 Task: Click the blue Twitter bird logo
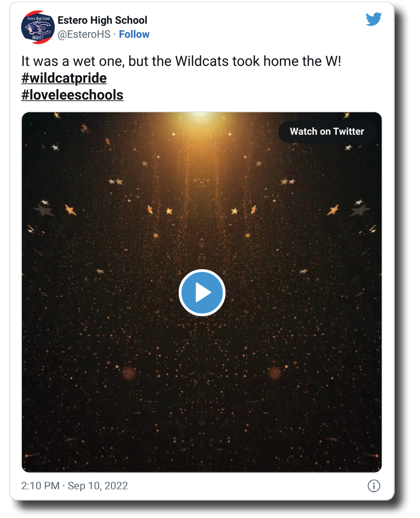(374, 19)
